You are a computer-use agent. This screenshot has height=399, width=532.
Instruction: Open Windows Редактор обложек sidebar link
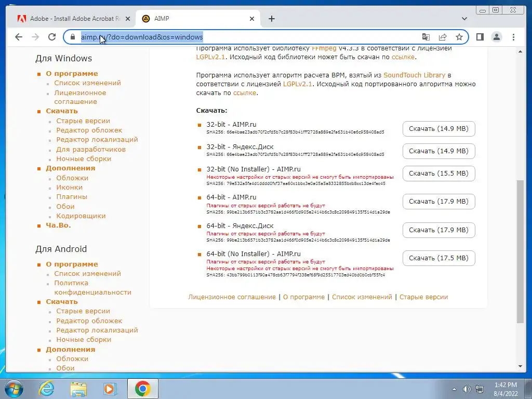[x=89, y=130]
